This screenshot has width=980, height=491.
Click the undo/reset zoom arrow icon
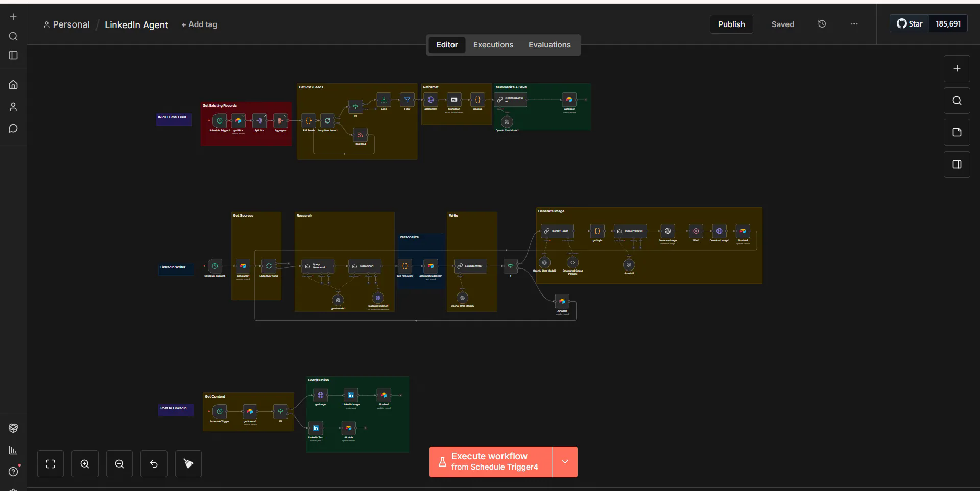coord(154,463)
